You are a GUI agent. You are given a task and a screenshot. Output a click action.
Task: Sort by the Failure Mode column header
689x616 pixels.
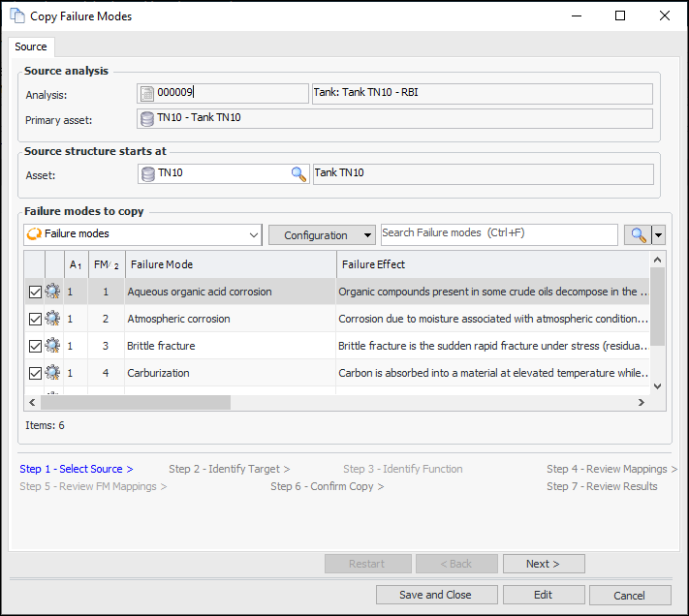tap(230, 264)
